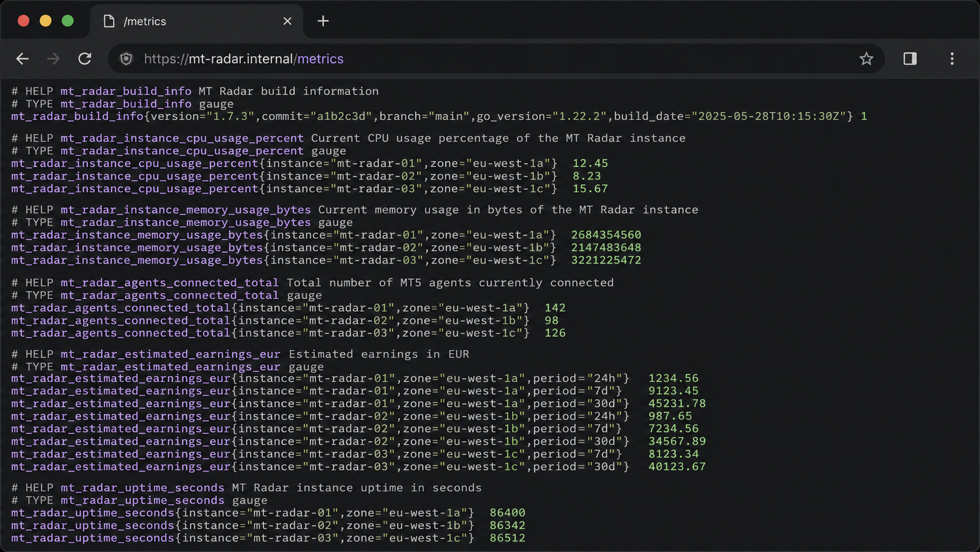980x552 pixels.
Task: Reload the /metrics page
Action: 85,59
